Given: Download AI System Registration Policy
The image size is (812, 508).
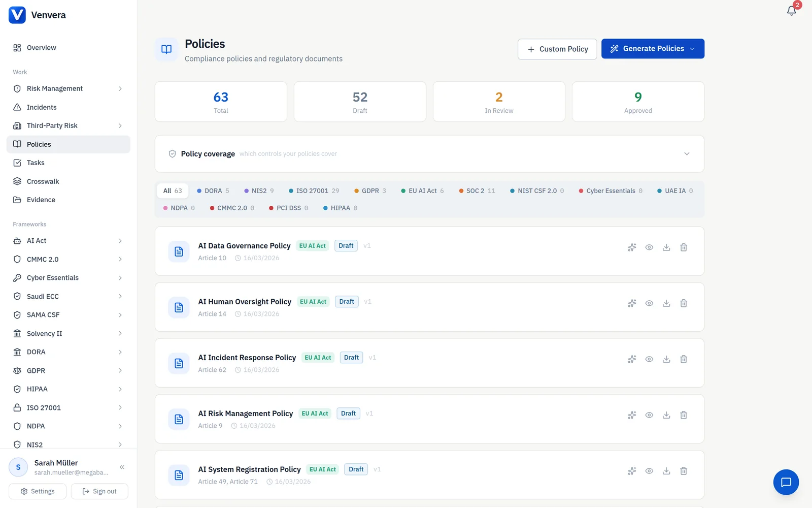Looking at the screenshot, I should point(666,471).
